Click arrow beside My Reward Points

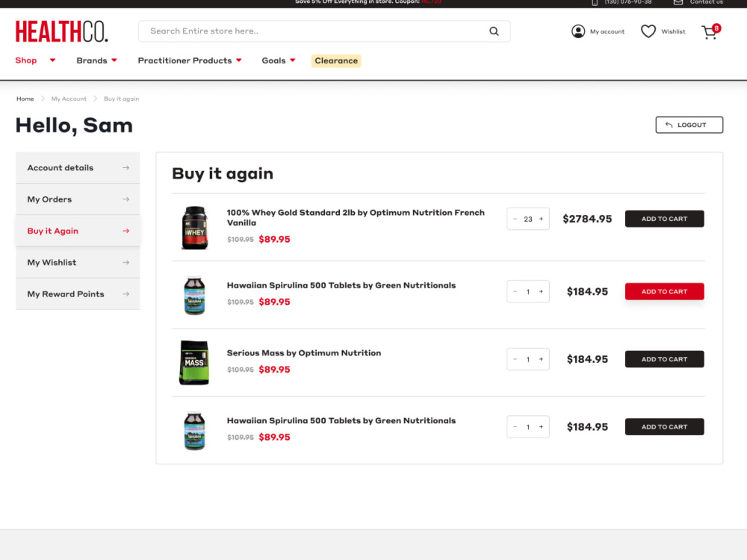[x=125, y=293]
